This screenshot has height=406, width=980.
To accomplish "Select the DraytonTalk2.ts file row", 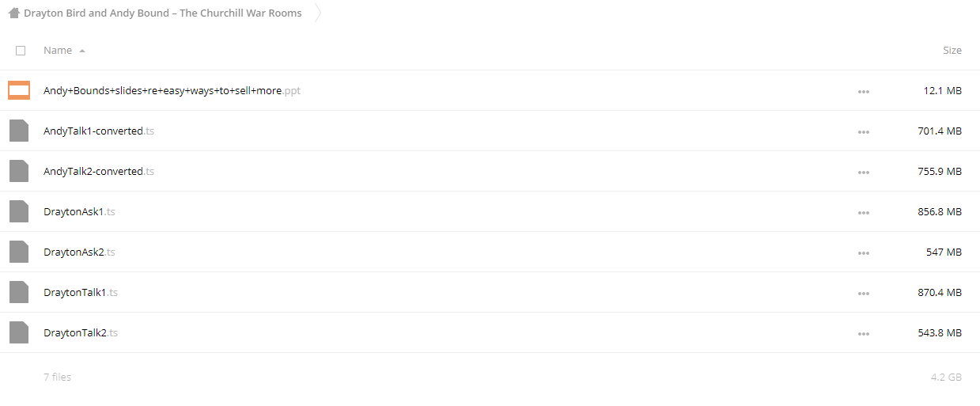I will click(490, 332).
